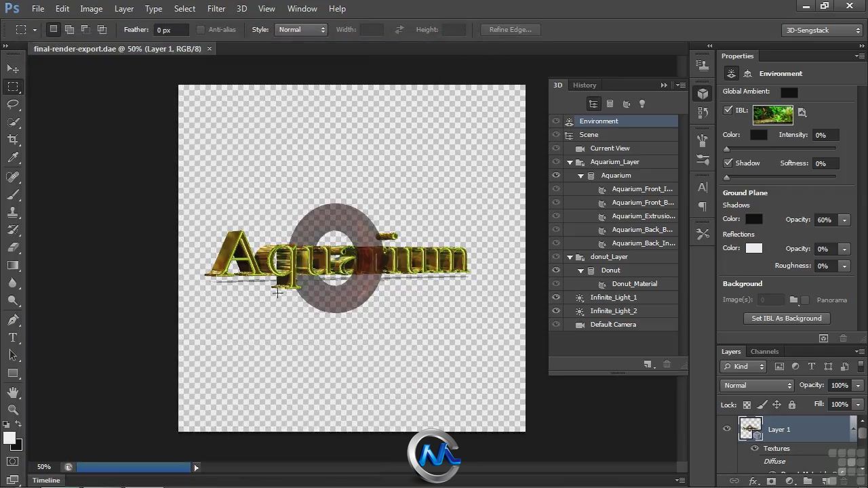868x488 pixels.
Task: Select the Hand tool
Action: tap(13, 392)
